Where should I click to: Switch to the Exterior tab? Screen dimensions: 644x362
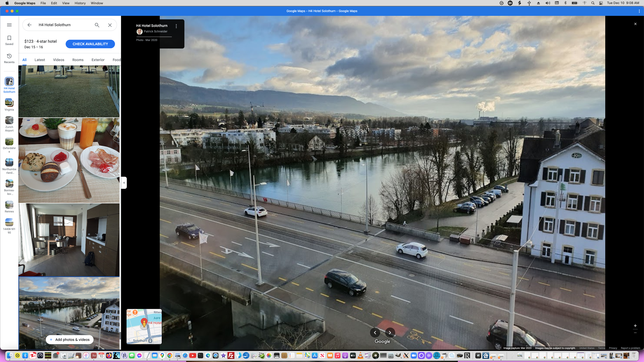click(98, 60)
